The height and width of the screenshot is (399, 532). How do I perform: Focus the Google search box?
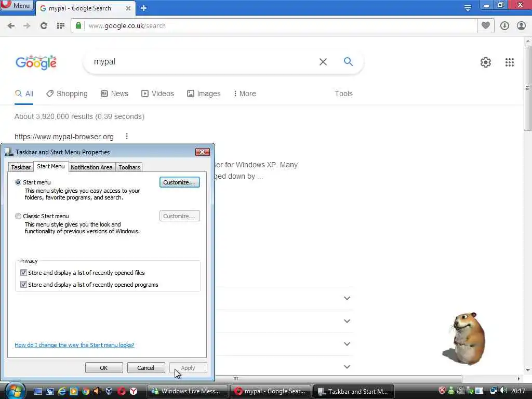(204, 62)
